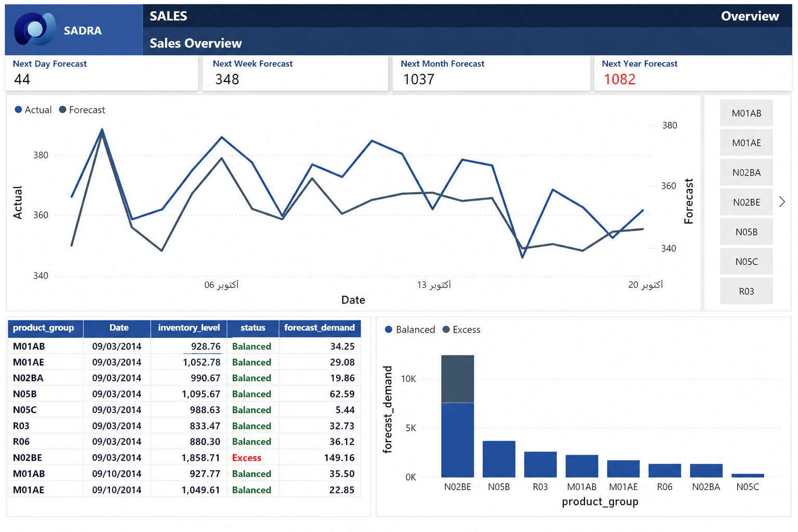Select the inventory value 1,858.71
The width and height of the screenshot is (798, 532).
(201, 458)
